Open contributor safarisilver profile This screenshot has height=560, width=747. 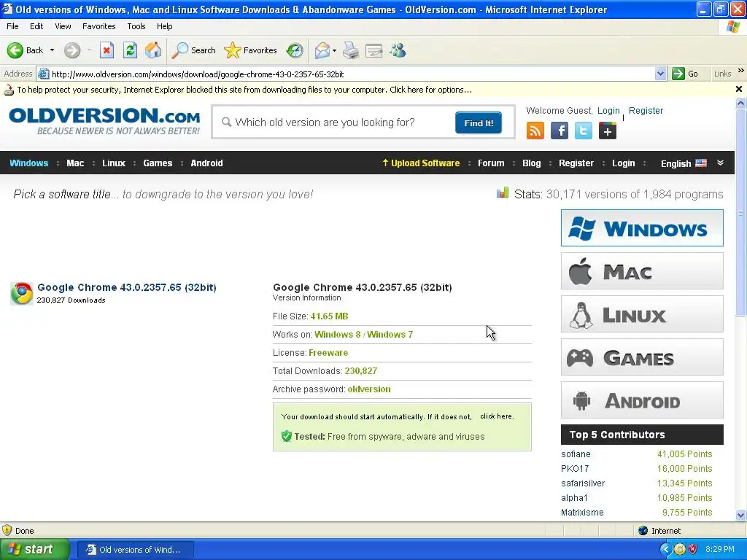pyautogui.click(x=583, y=483)
